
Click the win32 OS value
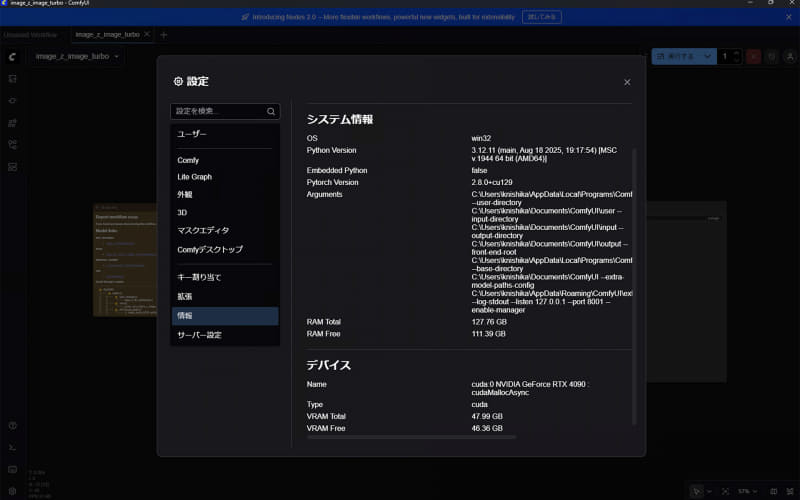point(481,138)
